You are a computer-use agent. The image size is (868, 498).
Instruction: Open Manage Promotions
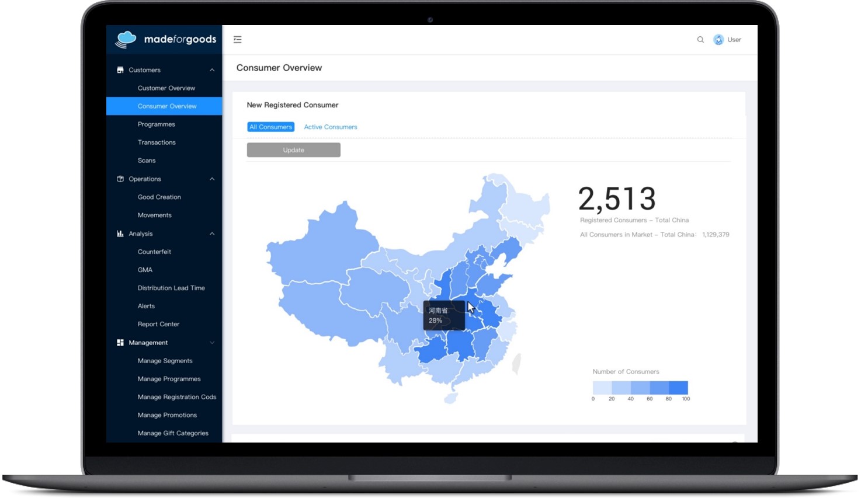pos(167,415)
